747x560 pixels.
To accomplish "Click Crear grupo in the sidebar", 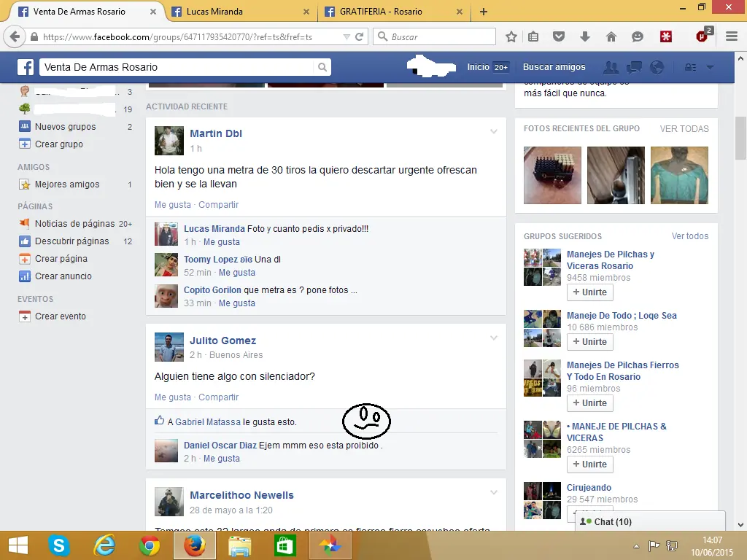I will [x=58, y=144].
